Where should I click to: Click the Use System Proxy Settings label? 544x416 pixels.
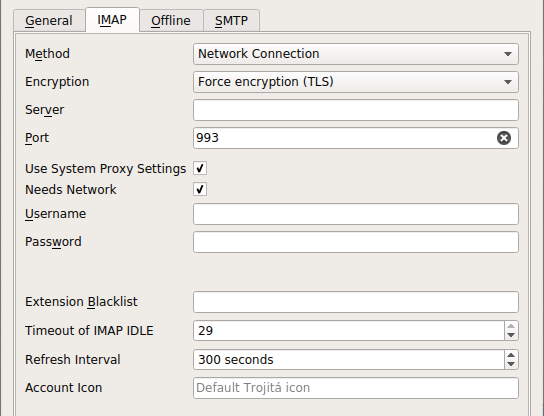[x=105, y=169]
